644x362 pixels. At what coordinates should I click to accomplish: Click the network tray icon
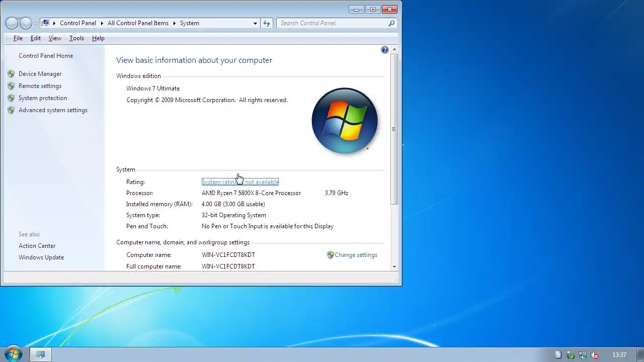click(x=583, y=355)
